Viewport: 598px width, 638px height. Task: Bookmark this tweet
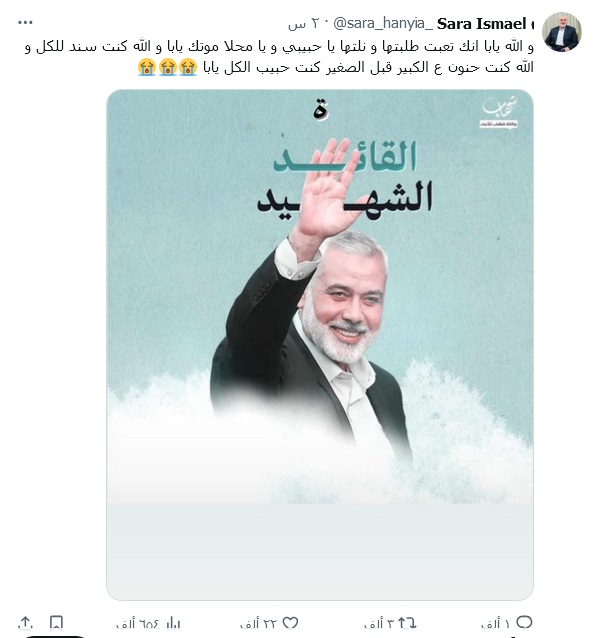coord(56,623)
